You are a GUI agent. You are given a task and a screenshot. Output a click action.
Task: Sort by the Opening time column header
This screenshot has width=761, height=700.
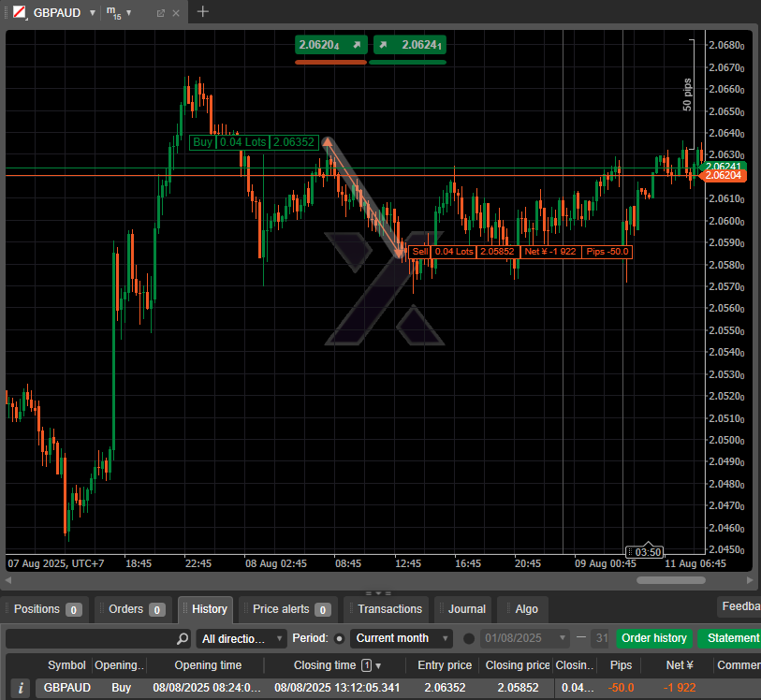click(208, 665)
